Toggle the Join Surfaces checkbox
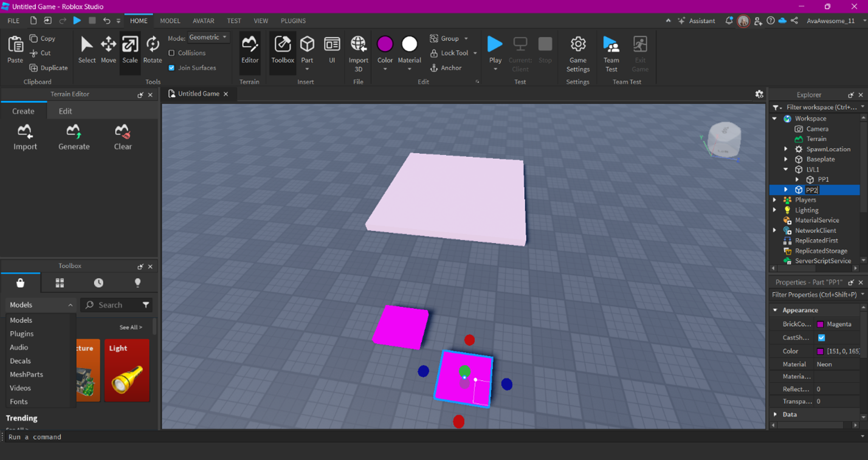The height and width of the screenshot is (460, 868). pos(171,67)
